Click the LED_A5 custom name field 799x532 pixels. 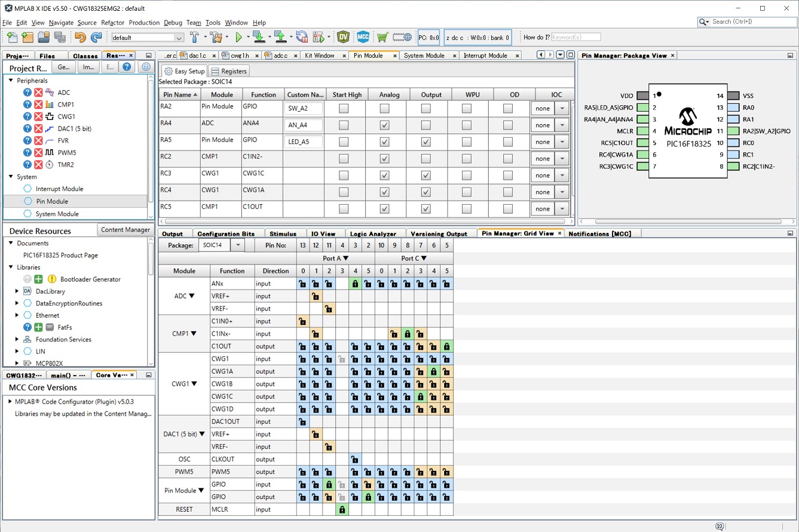304,142
